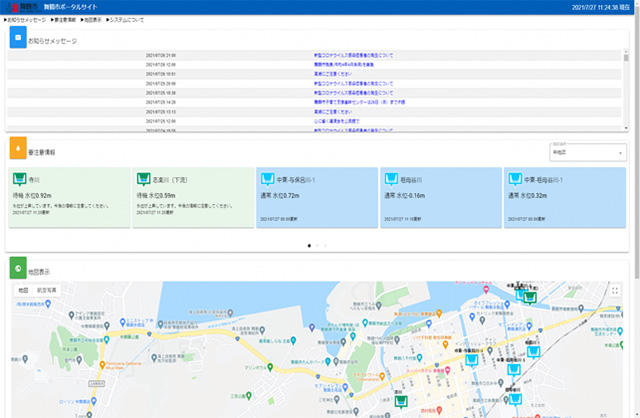Click the water gauge icon on 寺川 card
The image size is (640, 418).
click(18, 180)
